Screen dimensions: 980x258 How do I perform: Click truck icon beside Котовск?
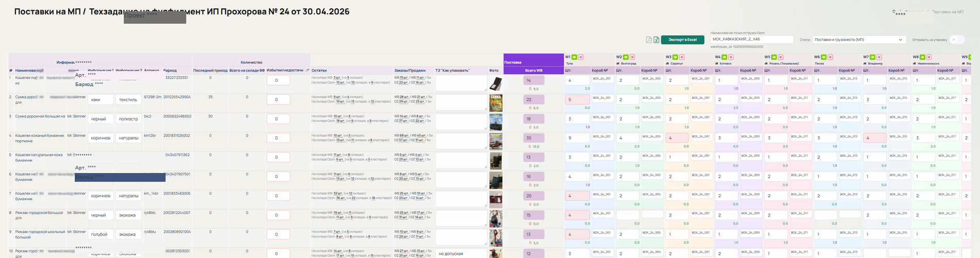pyautogui.click(x=717, y=64)
